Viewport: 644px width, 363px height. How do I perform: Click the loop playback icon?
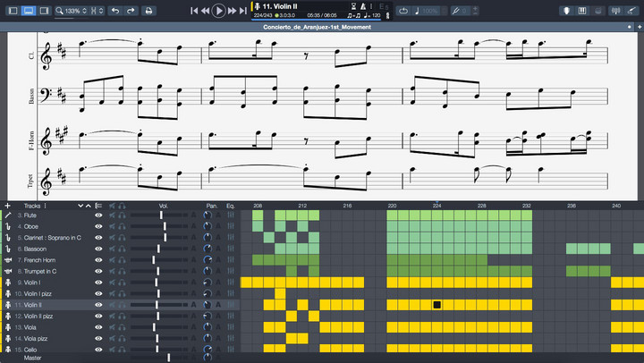(403, 11)
